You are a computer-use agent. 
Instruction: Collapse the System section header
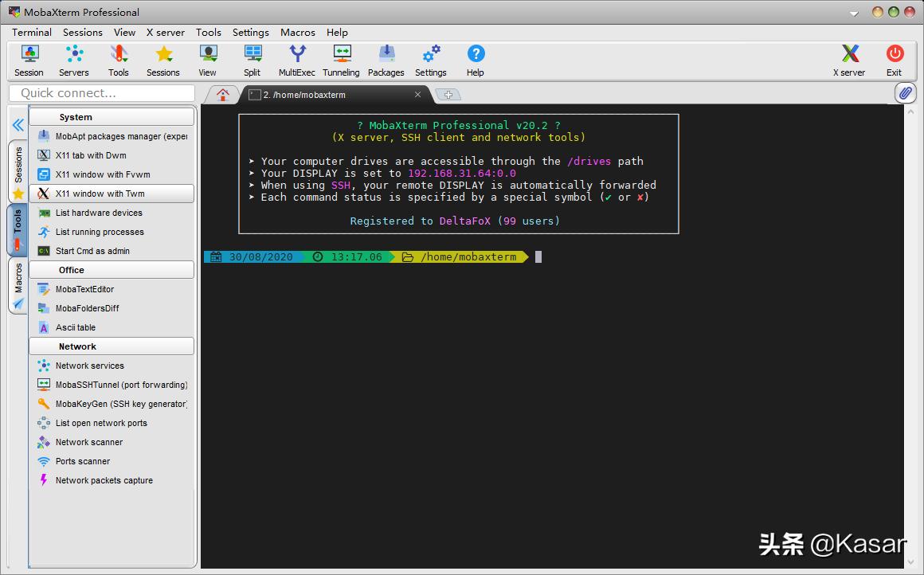click(112, 117)
